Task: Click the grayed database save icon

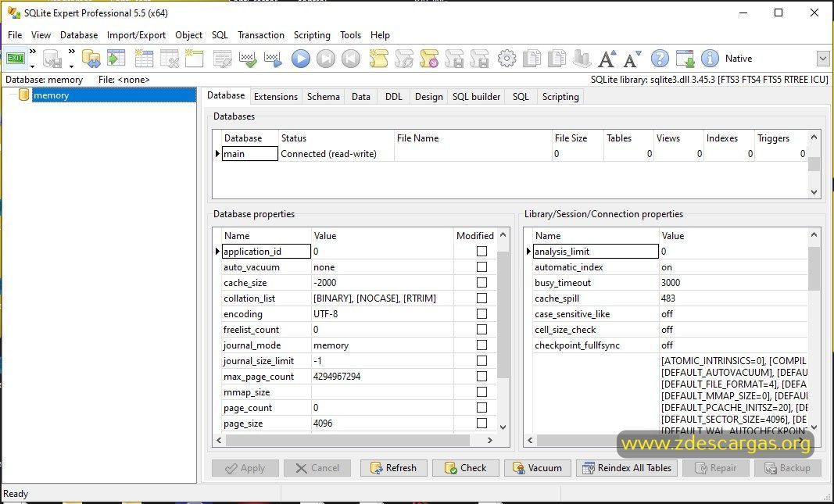Action: [x=52, y=59]
